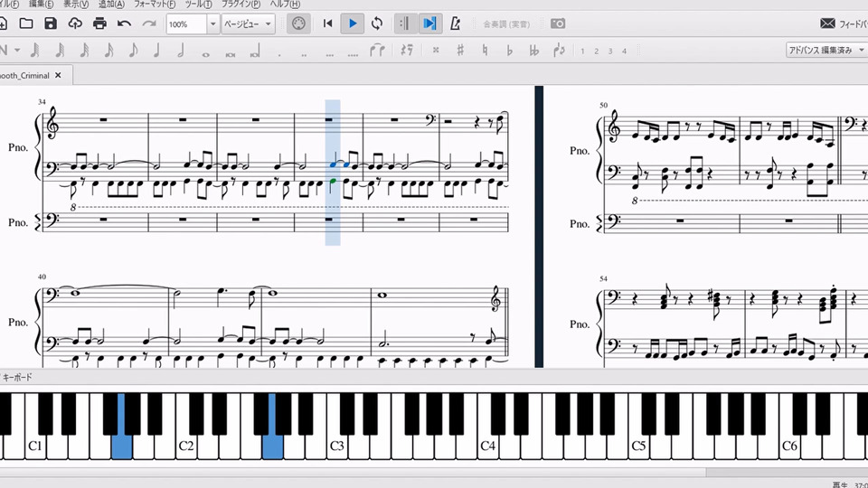This screenshot has height=488, width=868.
Task: Toggle loop playback
Action: (377, 23)
